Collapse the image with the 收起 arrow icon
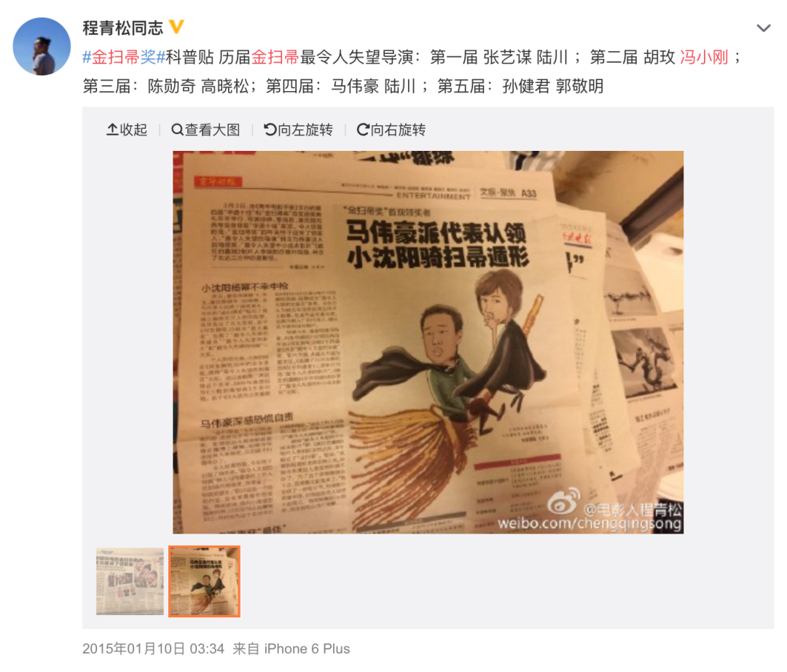Viewport: 787px width, 672px height. click(112, 130)
